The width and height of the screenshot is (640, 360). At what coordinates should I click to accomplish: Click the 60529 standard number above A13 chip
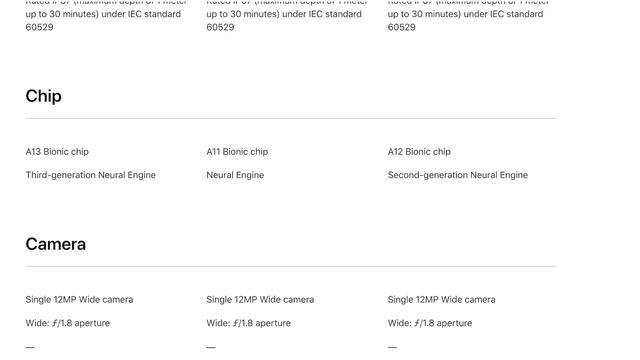click(39, 27)
